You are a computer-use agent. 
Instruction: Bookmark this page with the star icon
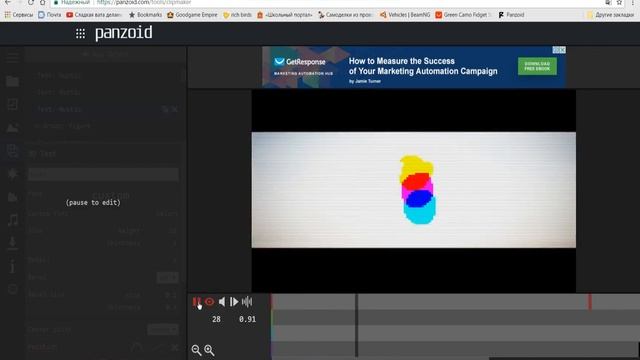619,2
